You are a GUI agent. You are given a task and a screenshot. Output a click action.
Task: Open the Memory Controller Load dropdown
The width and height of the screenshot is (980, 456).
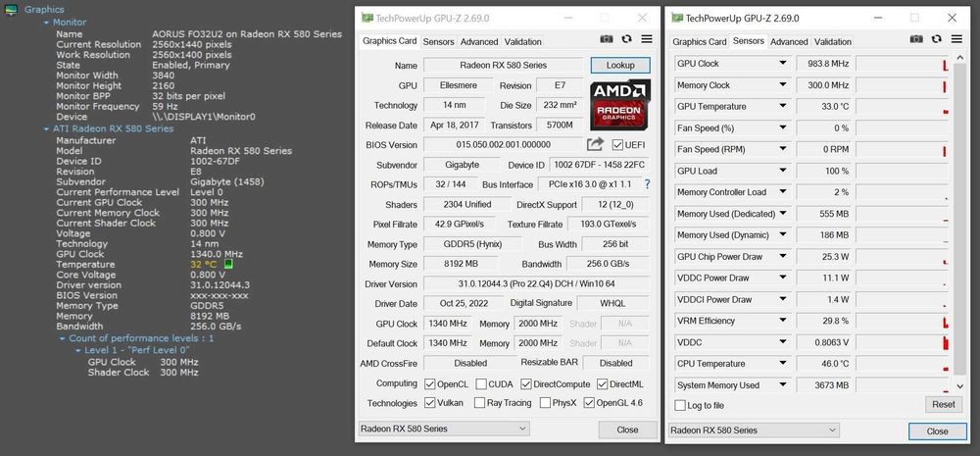(x=782, y=192)
